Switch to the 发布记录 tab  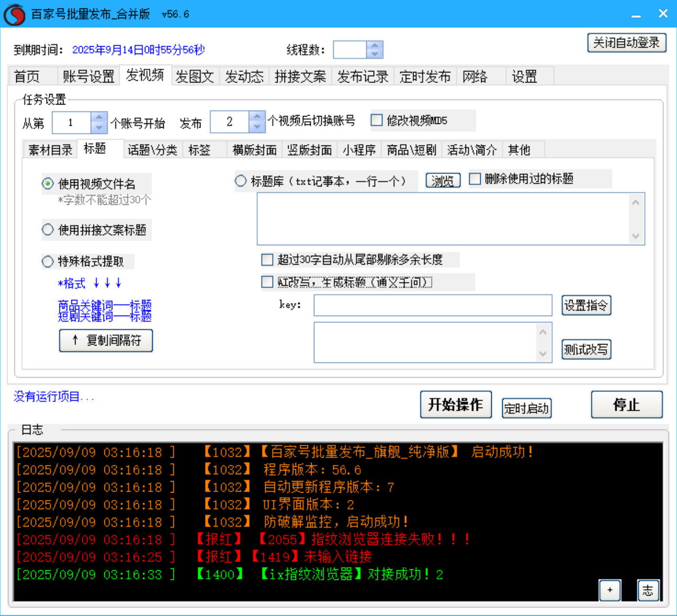click(x=362, y=76)
